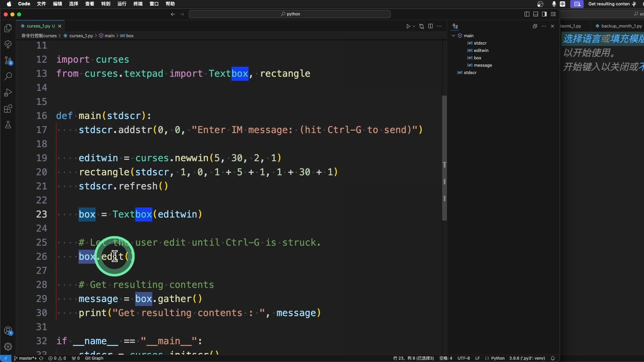Collapse all in the outline panel
The height and width of the screenshot is (362, 644).
535,26
